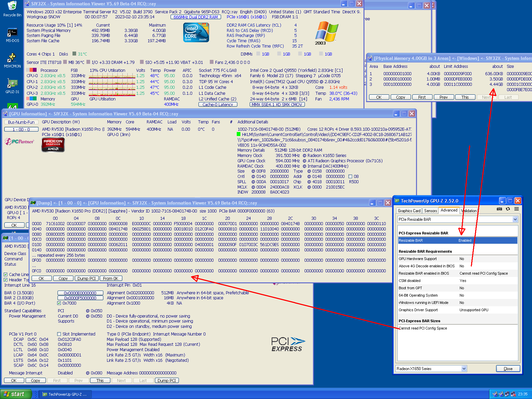Click This in the PCI details window
532x399 pixels.
[x=100, y=381]
